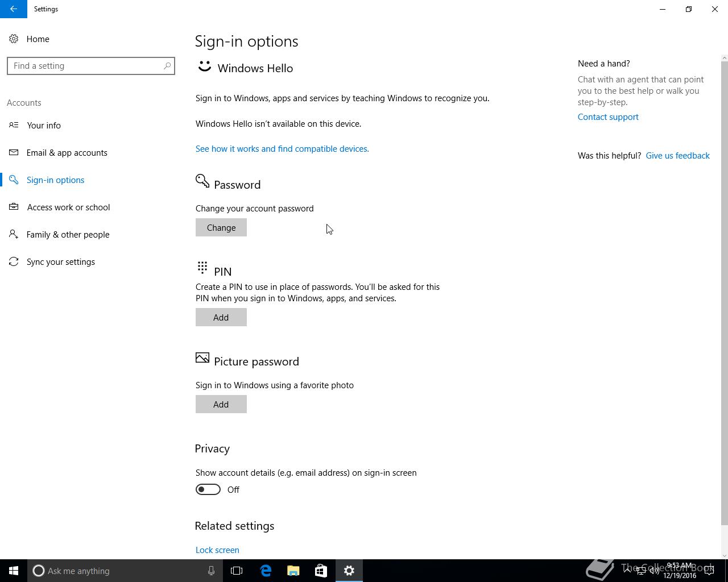Open See how it works and find compatible devices
The height and width of the screenshot is (582, 728).
[282, 148]
